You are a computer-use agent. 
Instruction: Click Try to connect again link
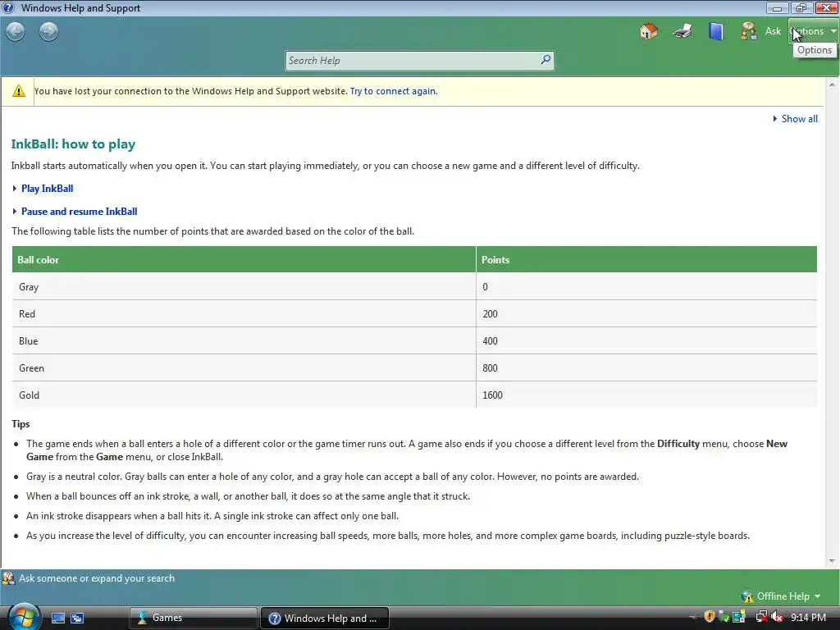click(x=394, y=91)
